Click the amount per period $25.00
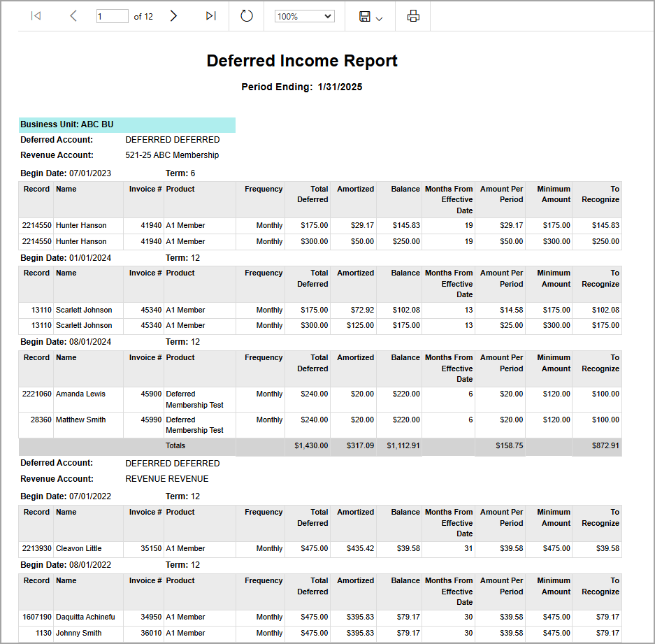Screen dimensions: 655x644 coord(511,325)
